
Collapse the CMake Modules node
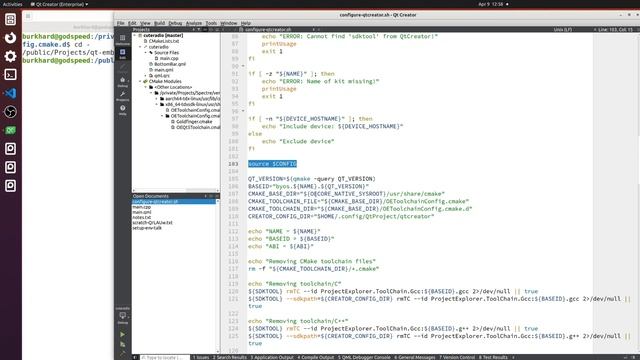tap(140, 81)
